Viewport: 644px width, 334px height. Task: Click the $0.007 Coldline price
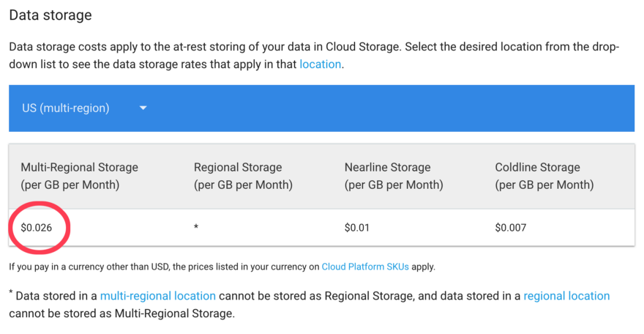click(510, 228)
